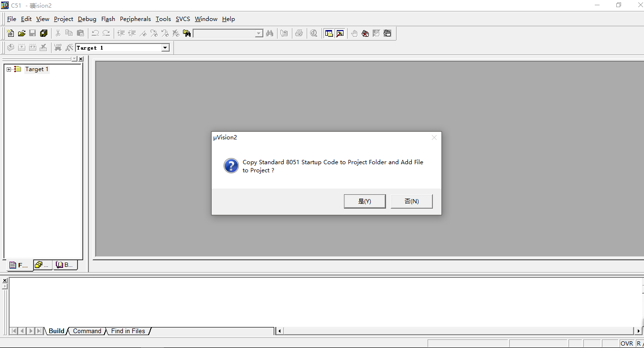Start debug session with magnifier icon
Image resolution: width=644 pixels, height=348 pixels.
point(313,33)
